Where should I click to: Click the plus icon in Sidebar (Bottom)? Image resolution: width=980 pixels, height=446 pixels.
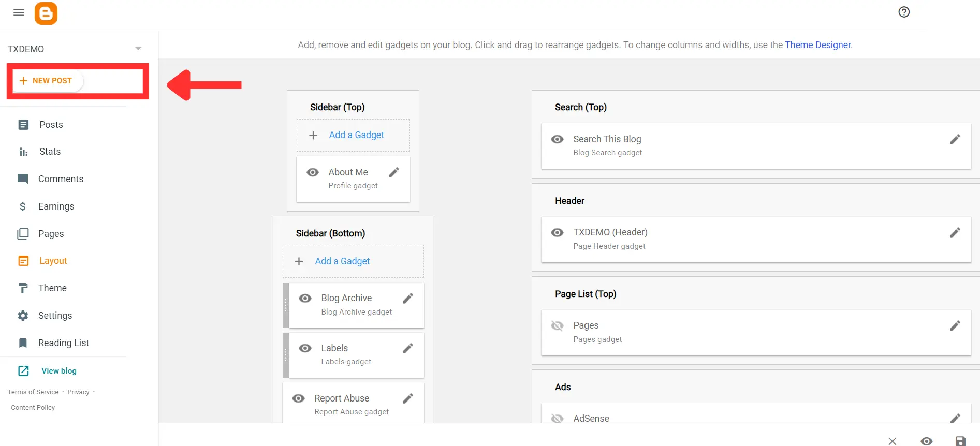pyautogui.click(x=299, y=262)
